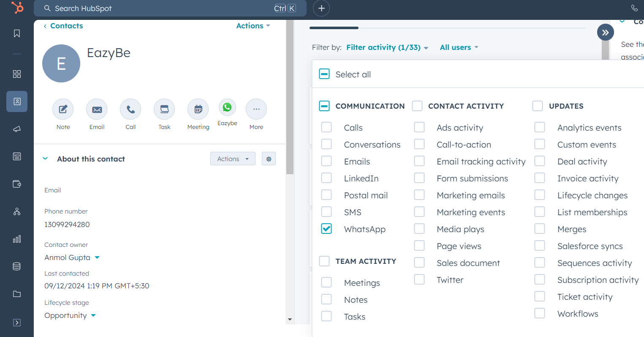644x337 pixels.
Task: Collapse the About this contact section
Action: click(x=45, y=159)
